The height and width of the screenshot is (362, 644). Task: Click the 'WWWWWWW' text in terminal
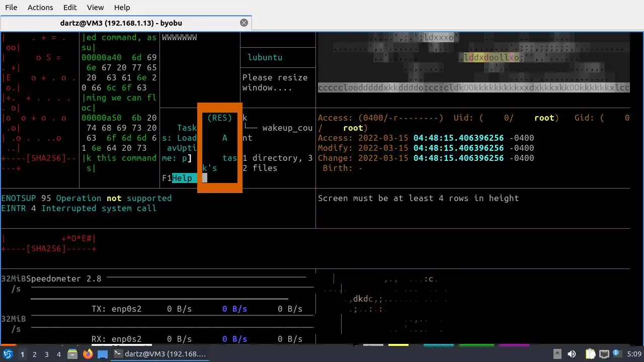180,37
